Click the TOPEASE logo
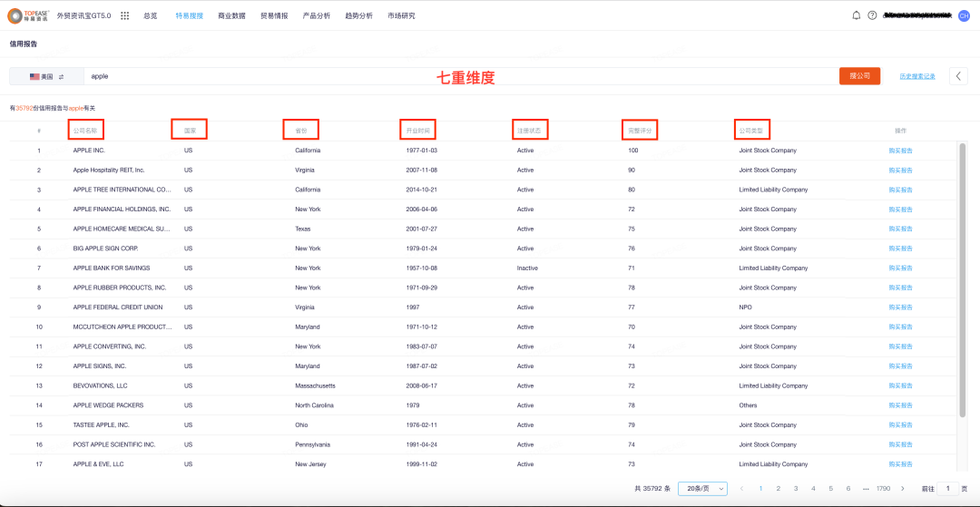Screen dimensions: 980x507 [x=27, y=15]
